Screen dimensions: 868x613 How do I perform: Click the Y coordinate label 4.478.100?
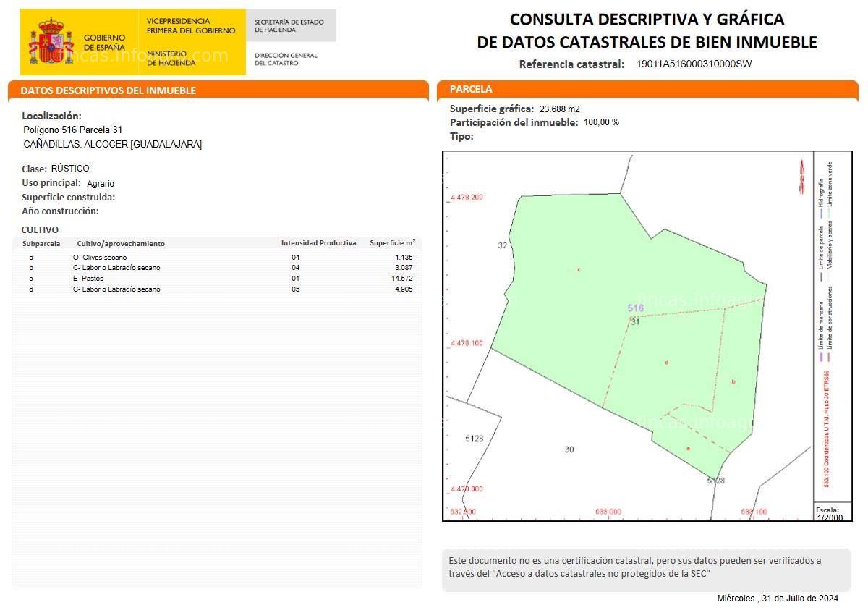tap(467, 343)
